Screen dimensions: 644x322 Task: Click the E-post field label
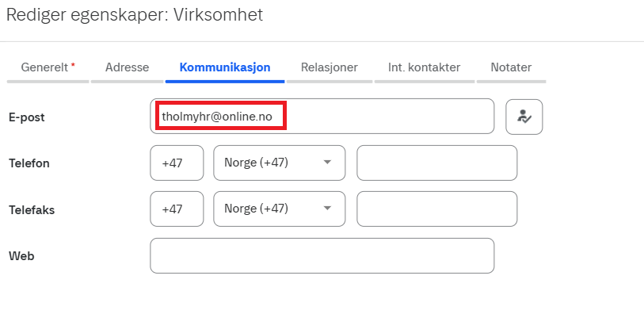pos(27,117)
